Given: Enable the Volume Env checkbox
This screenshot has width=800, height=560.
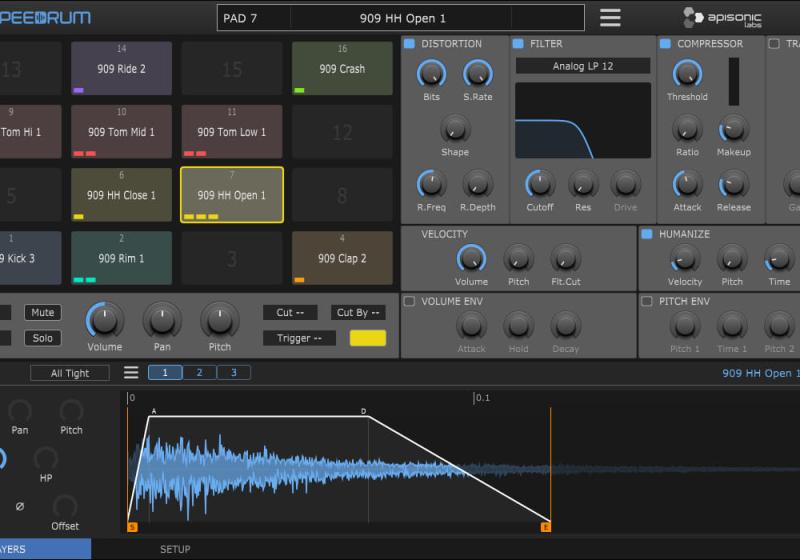Looking at the screenshot, I should (x=408, y=301).
